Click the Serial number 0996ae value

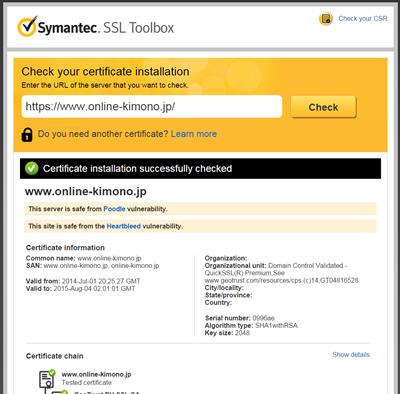tap(263, 318)
